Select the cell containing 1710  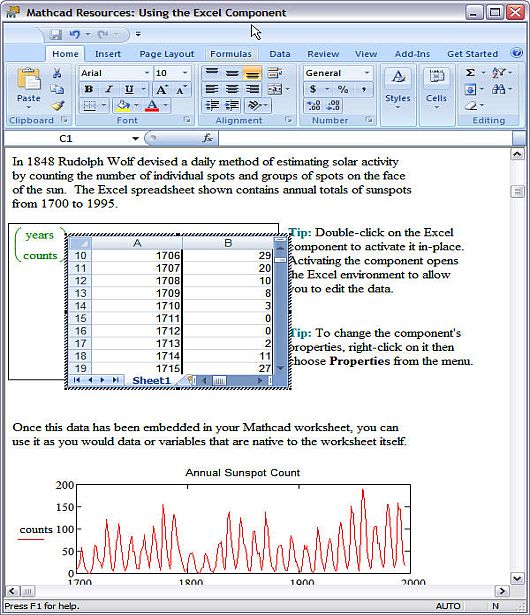coord(137,306)
